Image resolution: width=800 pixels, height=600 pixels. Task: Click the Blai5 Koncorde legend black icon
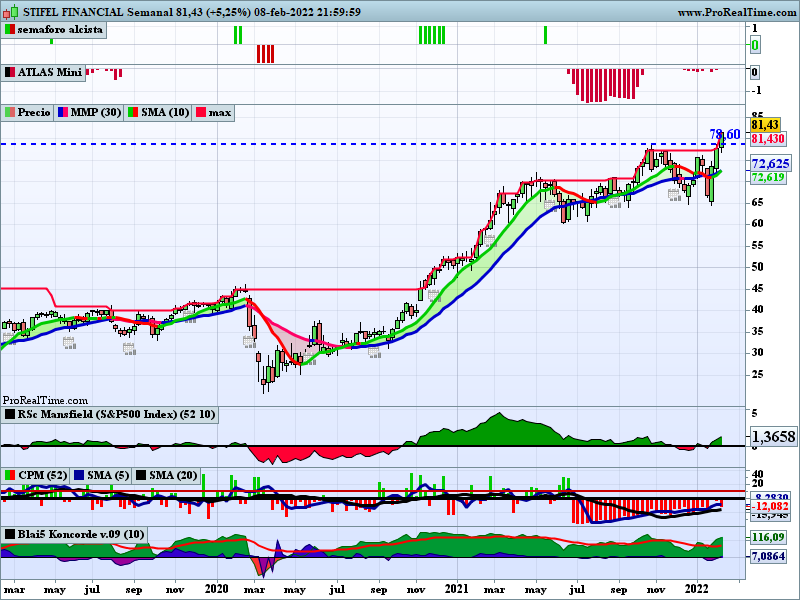click(10, 535)
